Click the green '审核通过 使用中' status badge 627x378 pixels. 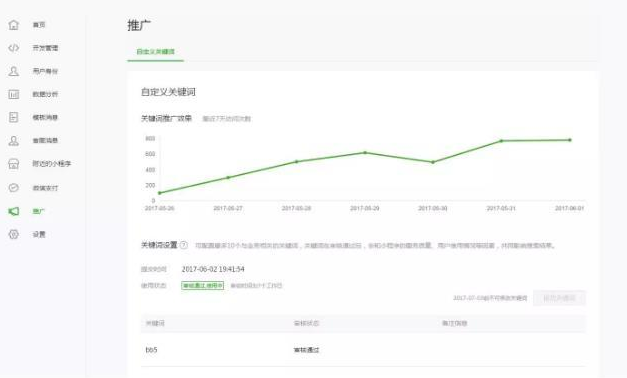[203, 286]
